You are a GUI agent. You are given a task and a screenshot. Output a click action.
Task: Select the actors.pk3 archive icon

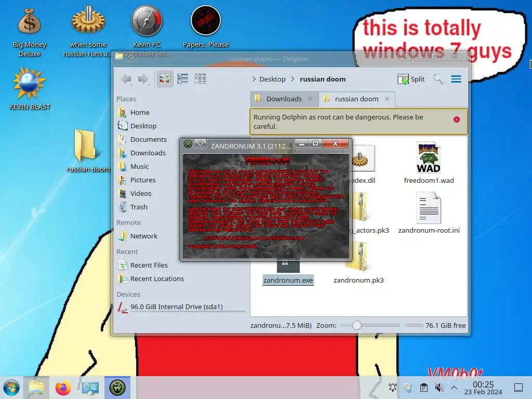[360, 207]
